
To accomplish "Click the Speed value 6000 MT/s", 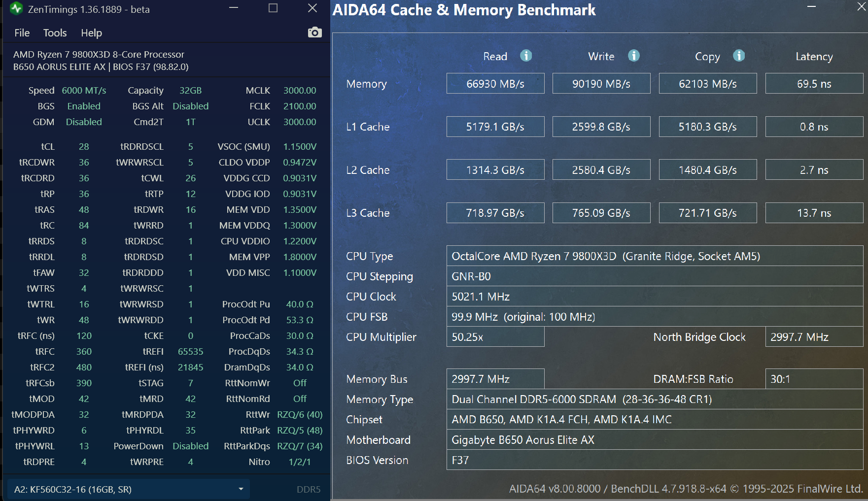I will [84, 90].
